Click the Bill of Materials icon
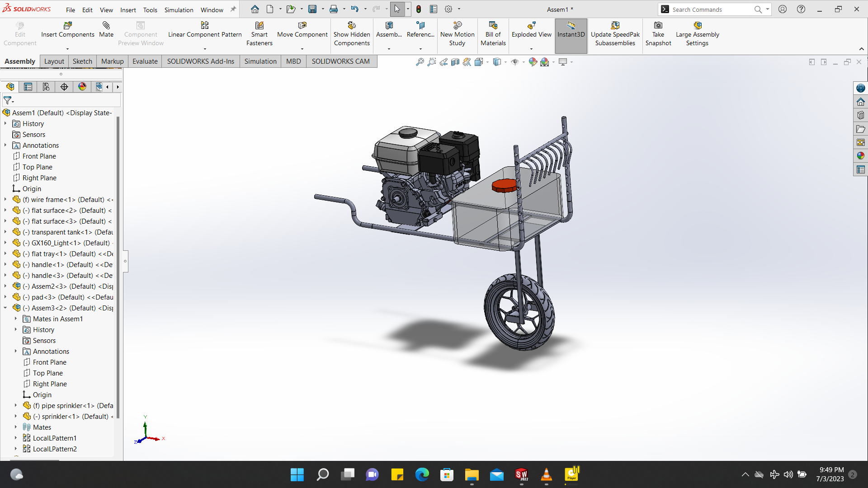868x488 pixels. tap(493, 26)
